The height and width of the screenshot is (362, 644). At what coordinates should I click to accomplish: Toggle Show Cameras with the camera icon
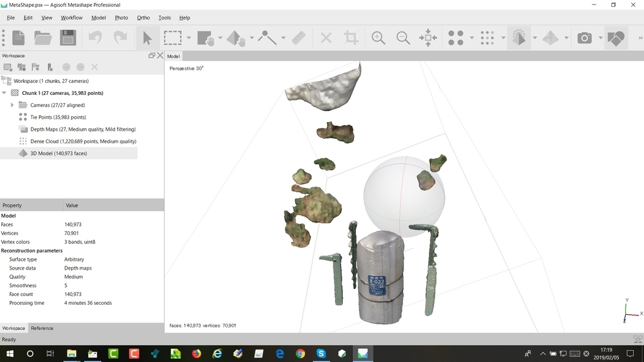[x=584, y=38]
